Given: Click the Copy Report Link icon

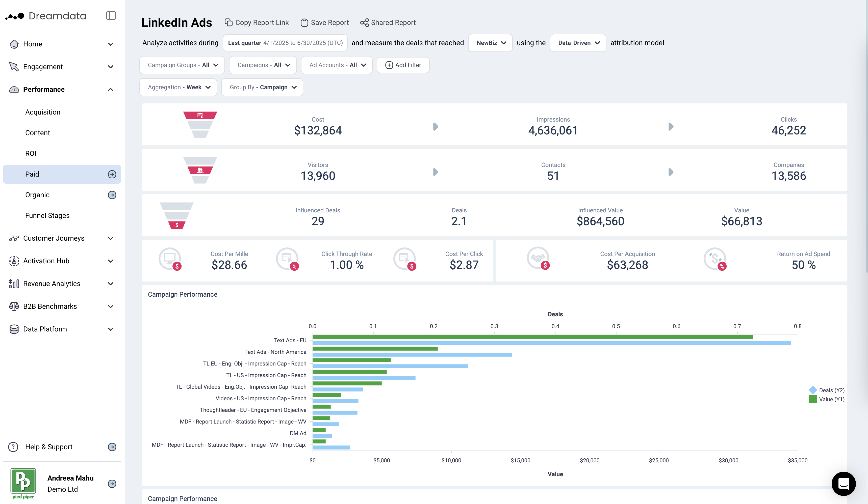Looking at the screenshot, I should 229,22.
